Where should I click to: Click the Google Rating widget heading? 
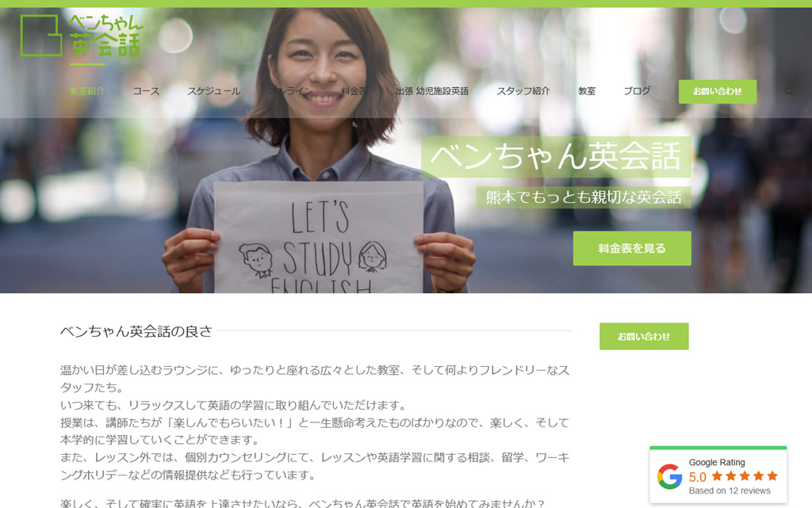click(717, 463)
